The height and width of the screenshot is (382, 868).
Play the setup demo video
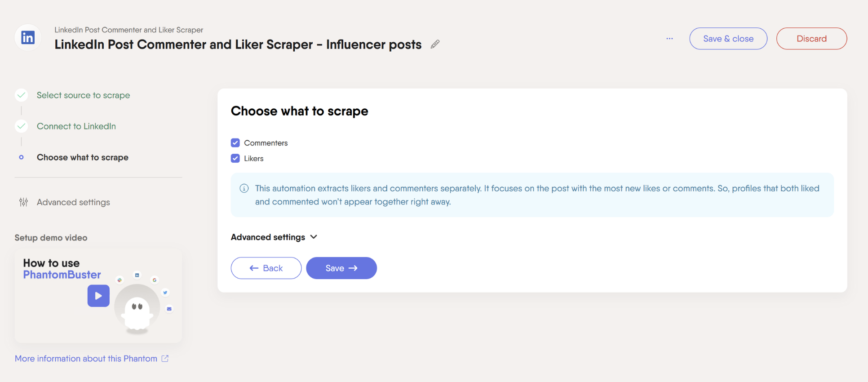pos(98,296)
